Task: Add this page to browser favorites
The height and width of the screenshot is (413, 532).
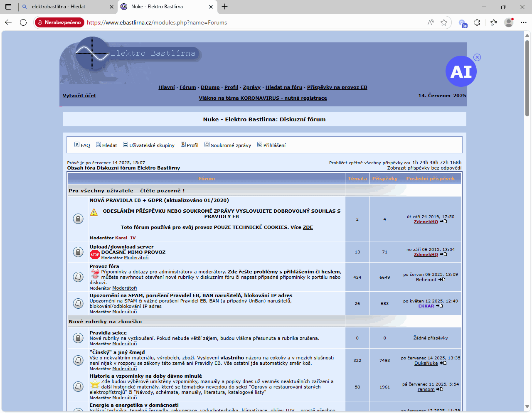Action: (444, 22)
